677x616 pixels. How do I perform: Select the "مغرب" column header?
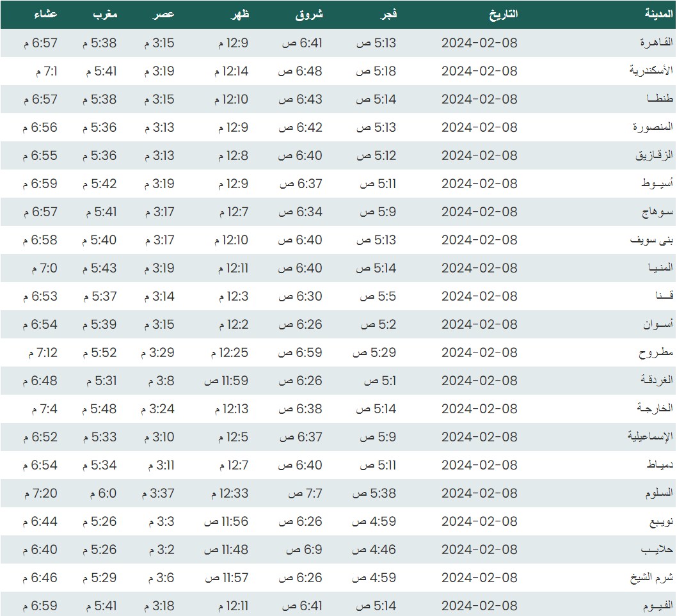click(105, 14)
